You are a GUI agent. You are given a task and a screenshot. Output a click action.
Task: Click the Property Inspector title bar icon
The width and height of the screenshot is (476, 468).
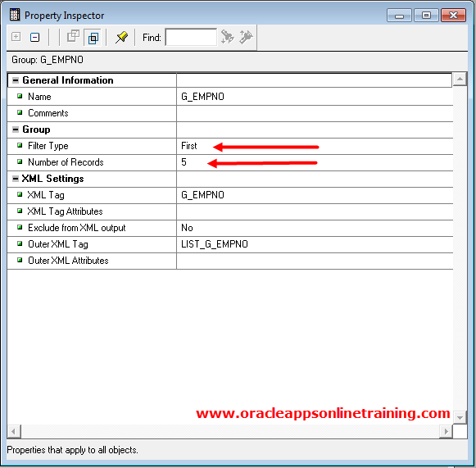pyautogui.click(x=14, y=15)
